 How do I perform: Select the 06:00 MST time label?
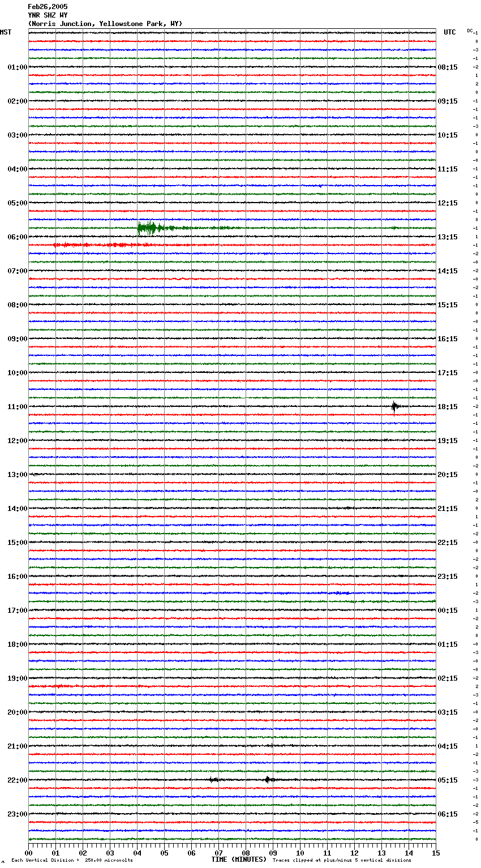pos(18,237)
